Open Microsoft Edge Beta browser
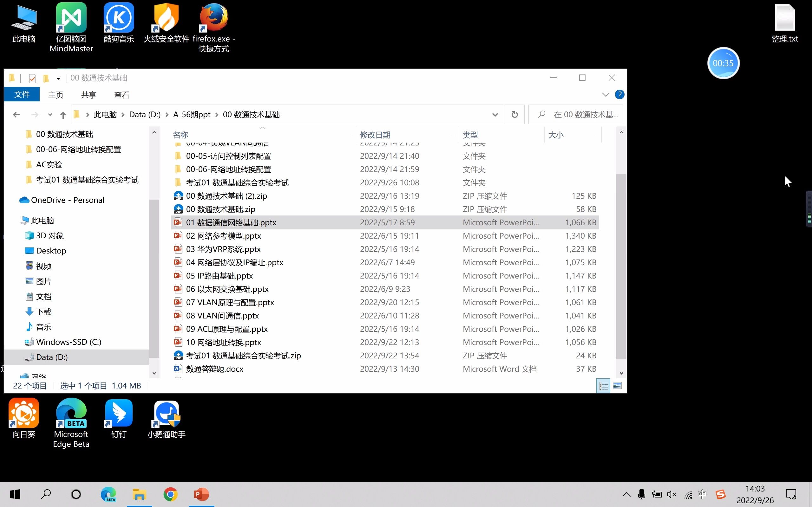The height and width of the screenshot is (507, 812). pos(71,420)
